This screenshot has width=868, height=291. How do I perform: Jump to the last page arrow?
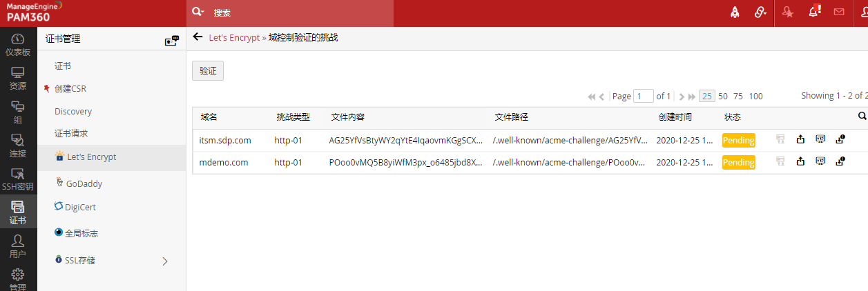tap(692, 97)
